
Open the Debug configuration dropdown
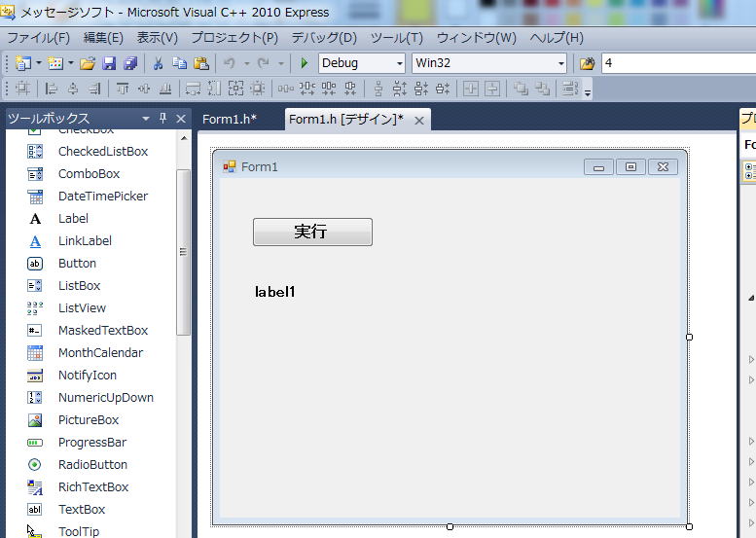(362, 63)
